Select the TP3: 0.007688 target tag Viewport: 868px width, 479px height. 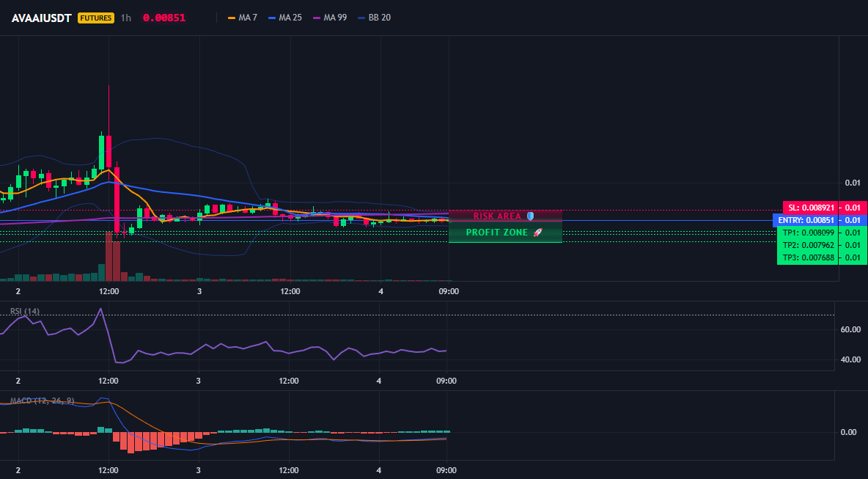point(808,257)
